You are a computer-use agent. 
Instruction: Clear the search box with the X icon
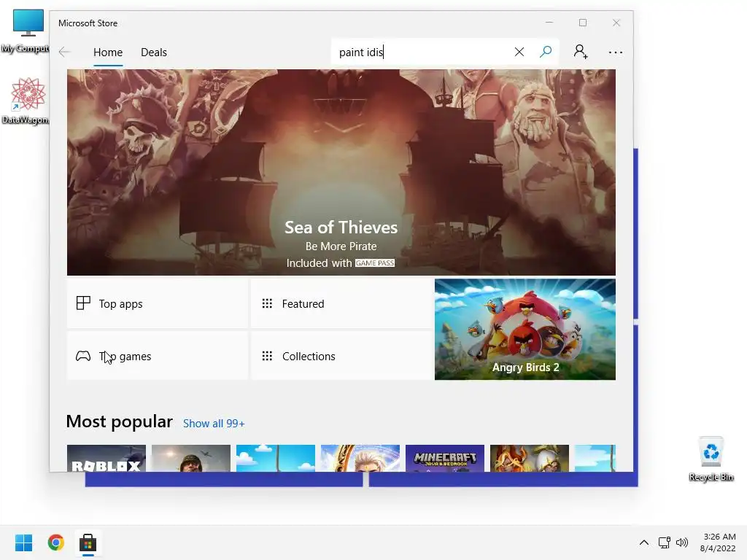(x=519, y=52)
